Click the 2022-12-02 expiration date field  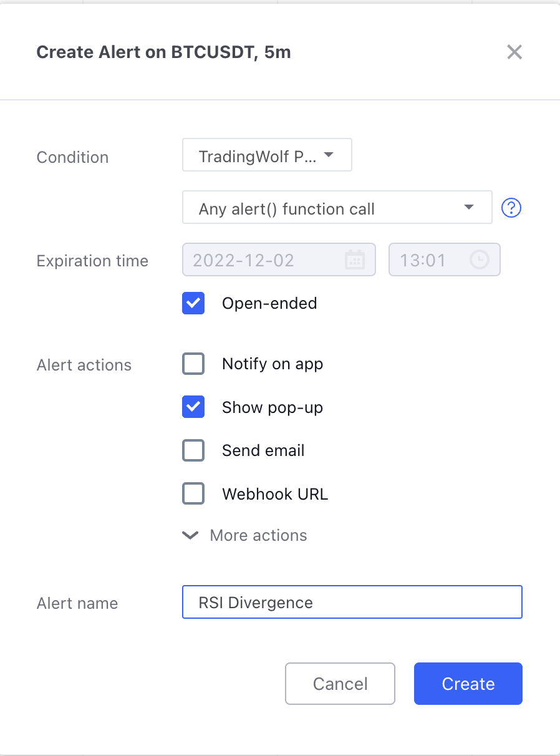279,259
